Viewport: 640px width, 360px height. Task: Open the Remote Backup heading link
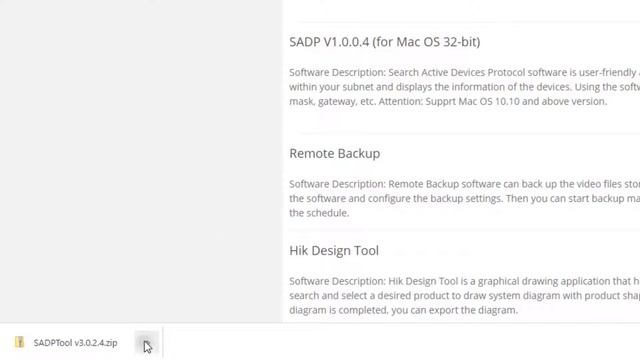(335, 153)
